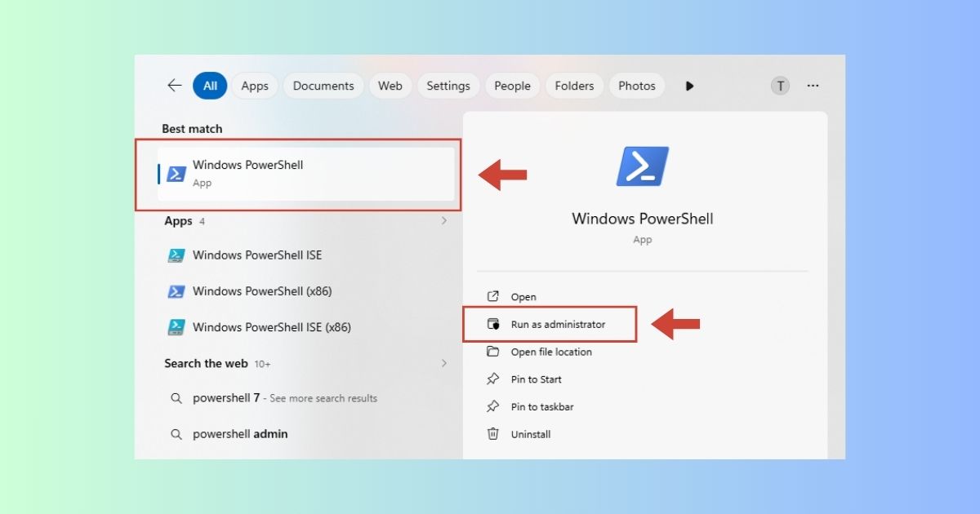
Task: Show more filters with the play arrow
Action: click(689, 86)
